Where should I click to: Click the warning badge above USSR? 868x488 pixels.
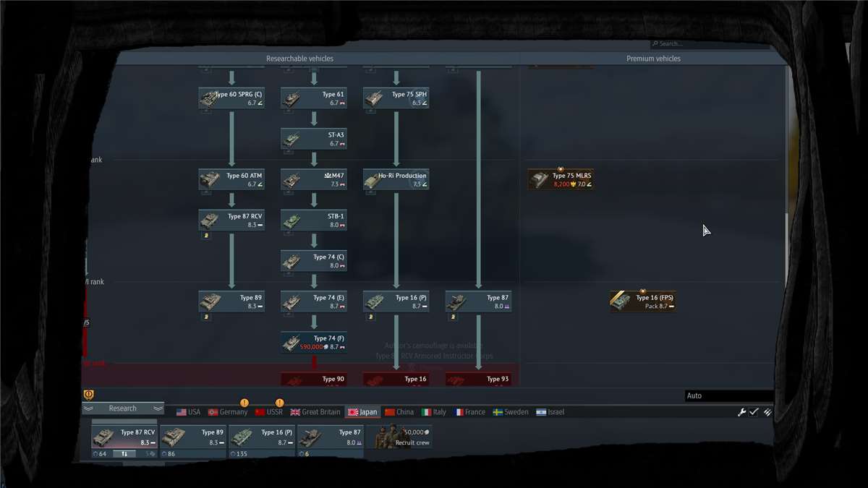point(279,403)
